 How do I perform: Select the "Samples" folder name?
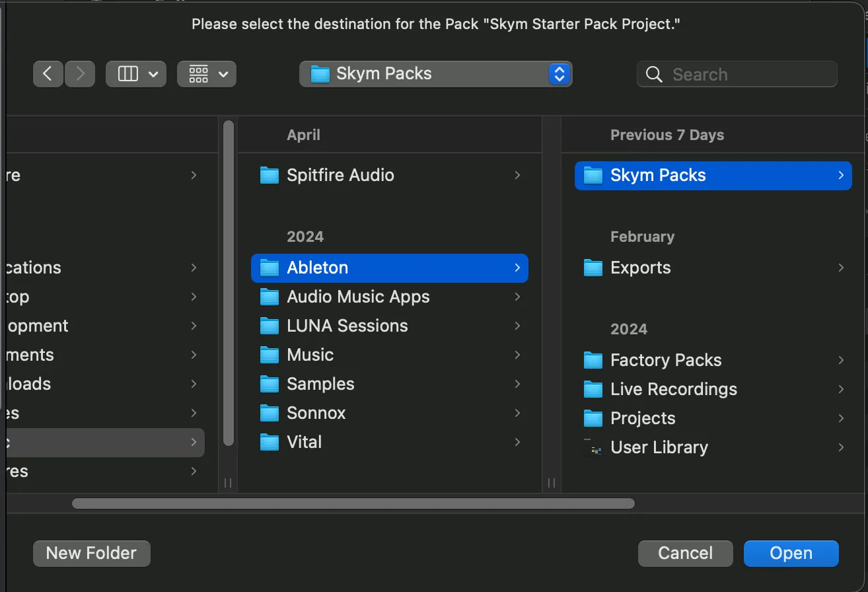pyautogui.click(x=320, y=384)
